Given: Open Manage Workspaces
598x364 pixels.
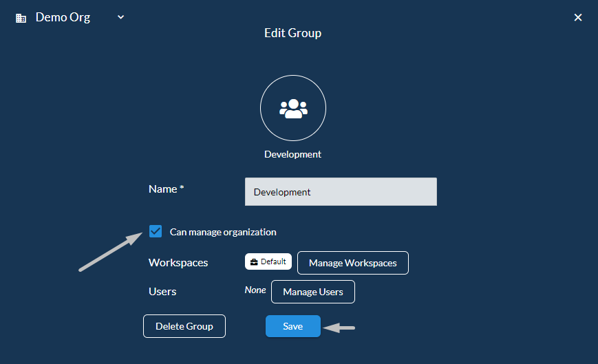Looking at the screenshot, I should tap(353, 263).
